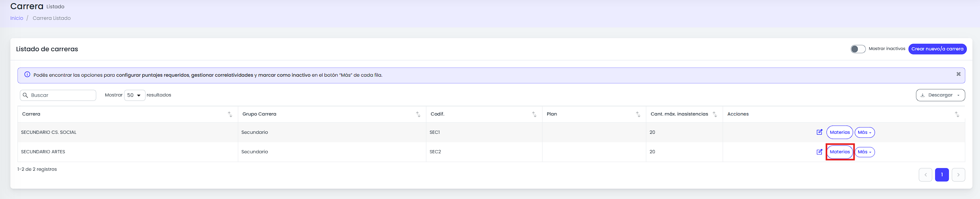Viewport: 980px width, 199px height.
Task: Go to the previous page arrow
Action: 926,175
